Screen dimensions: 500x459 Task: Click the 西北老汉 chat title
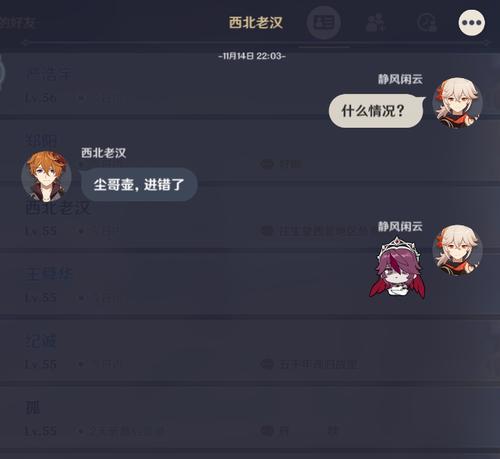pyautogui.click(x=256, y=23)
